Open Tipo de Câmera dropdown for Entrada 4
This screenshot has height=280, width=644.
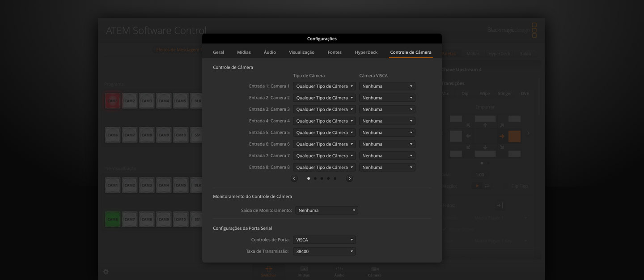pyautogui.click(x=324, y=121)
